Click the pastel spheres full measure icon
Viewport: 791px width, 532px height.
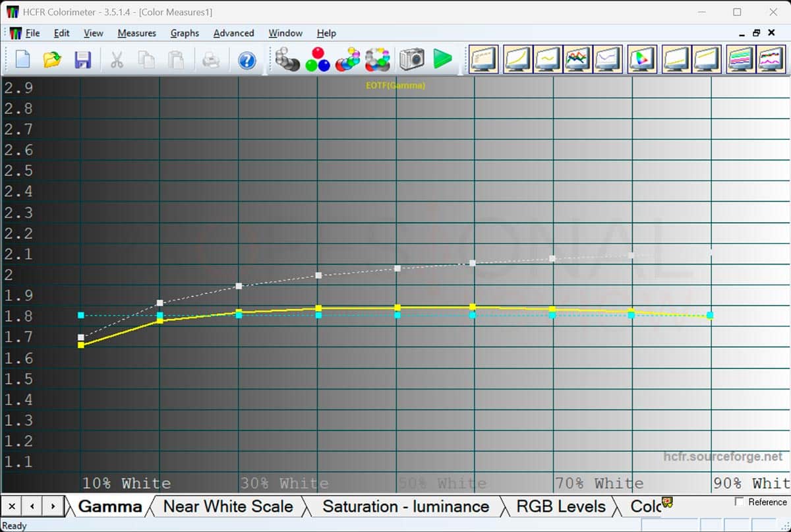(378, 59)
